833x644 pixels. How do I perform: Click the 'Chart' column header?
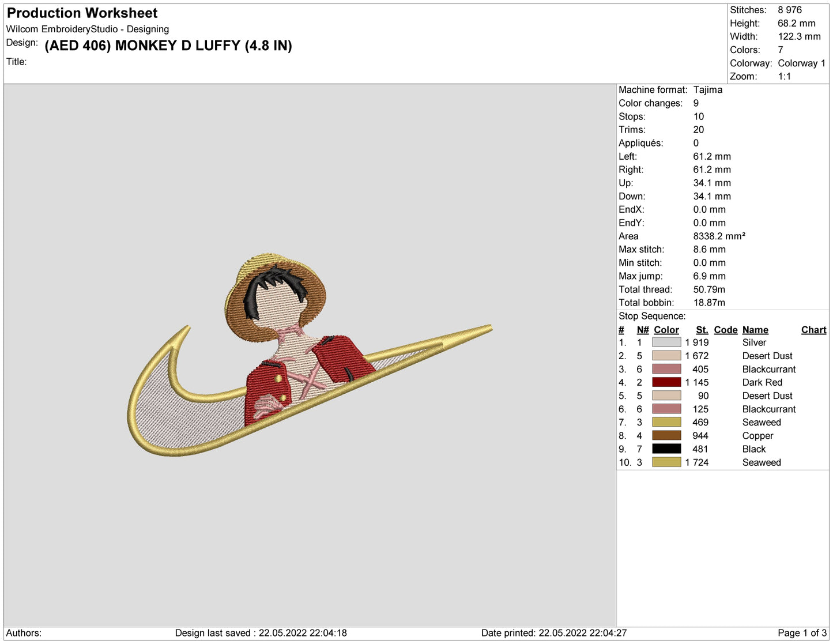click(x=813, y=330)
